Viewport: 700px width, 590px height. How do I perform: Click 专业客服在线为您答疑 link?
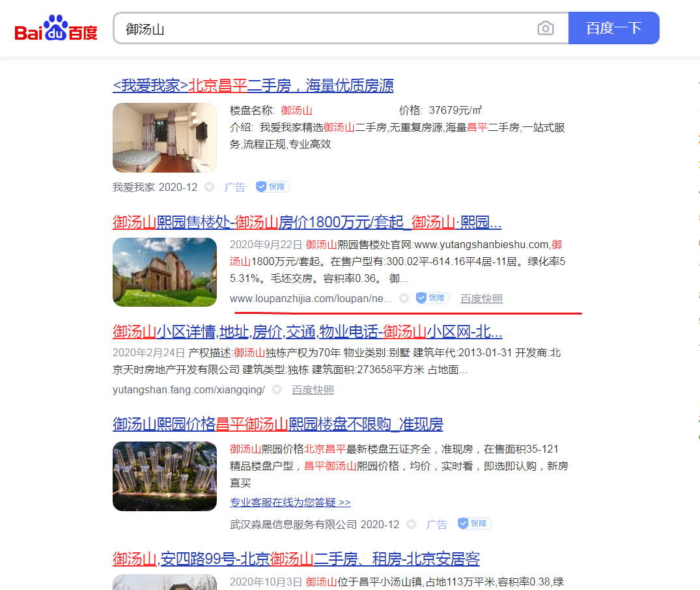290,503
